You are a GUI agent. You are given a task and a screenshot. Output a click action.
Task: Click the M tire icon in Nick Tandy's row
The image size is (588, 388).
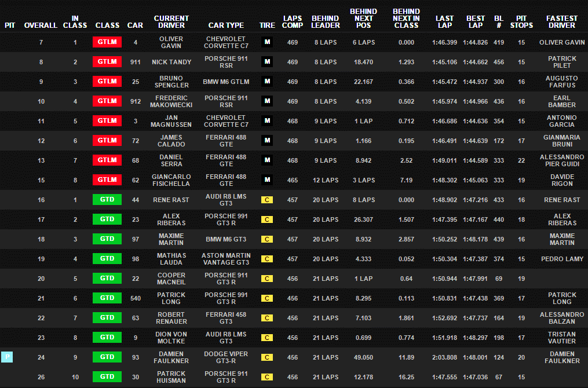267,62
